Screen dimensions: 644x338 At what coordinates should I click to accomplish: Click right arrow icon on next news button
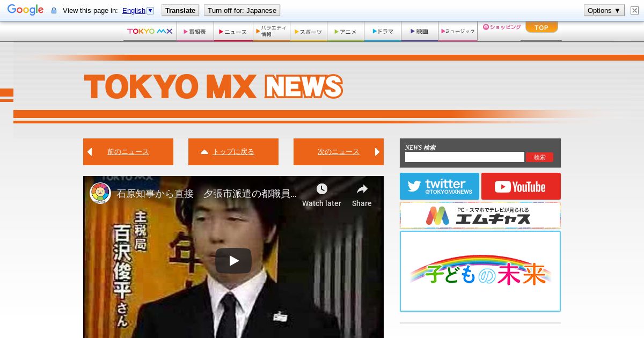tap(377, 152)
